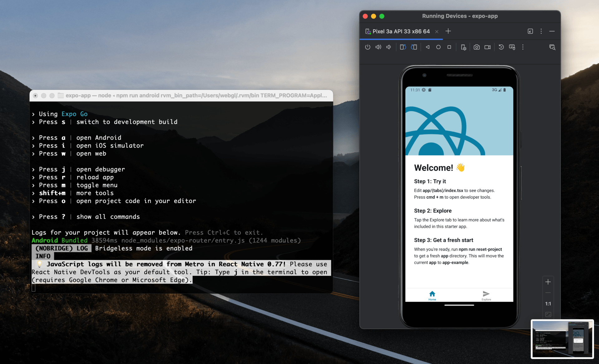599x364 pixels.
Task: Toggle hardware input keyboard-mouse icon
Action: (512, 47)
